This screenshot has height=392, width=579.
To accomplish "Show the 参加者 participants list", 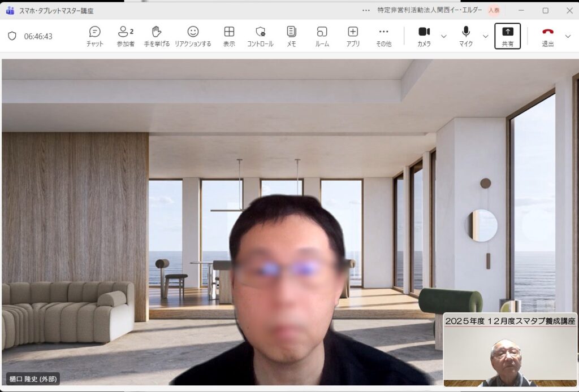I will [x=126, y=36].
